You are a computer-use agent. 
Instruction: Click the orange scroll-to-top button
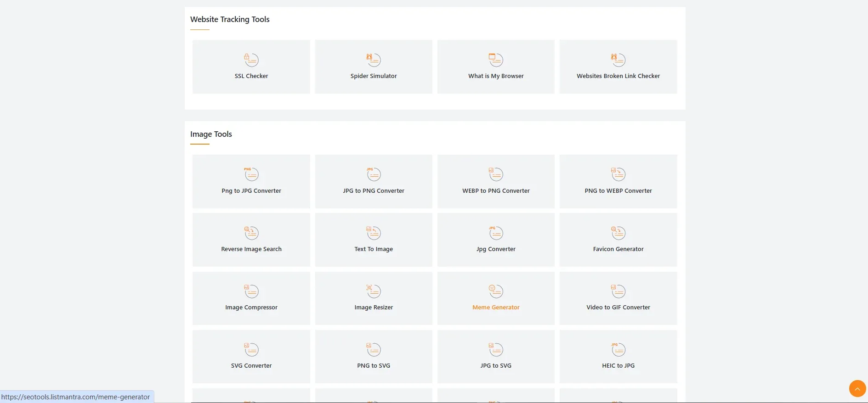click(857, 389)
